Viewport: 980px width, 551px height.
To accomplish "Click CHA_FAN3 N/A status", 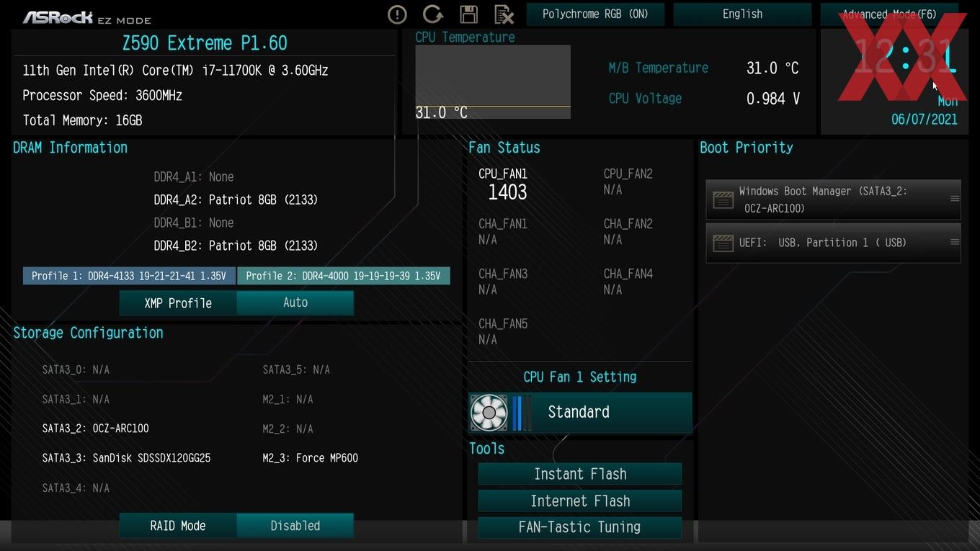I will (x=488, y=290).
